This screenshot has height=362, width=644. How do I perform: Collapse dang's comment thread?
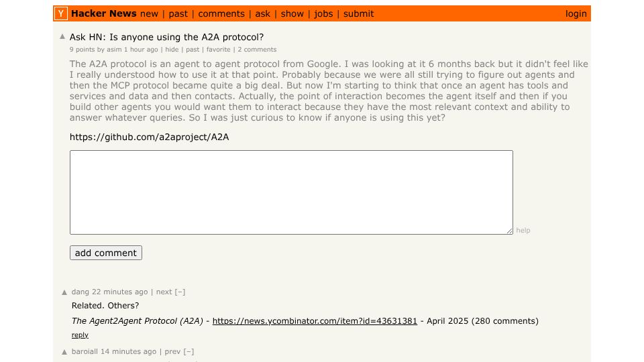pos(180,292)
